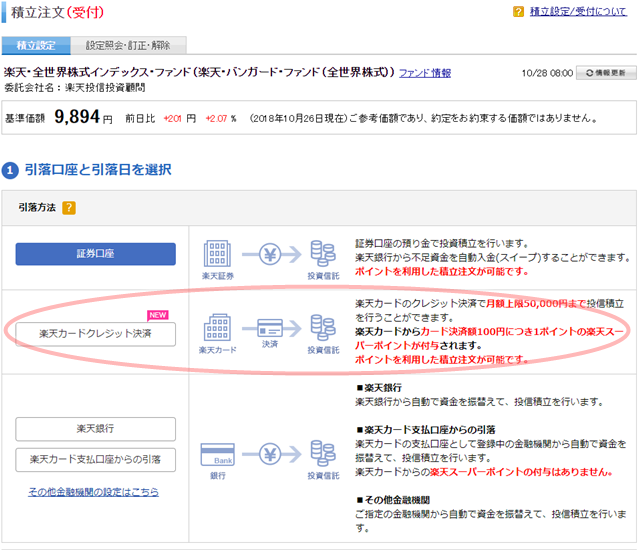Click the 引落口座と引落日を選択 heading

pos(98,169)
